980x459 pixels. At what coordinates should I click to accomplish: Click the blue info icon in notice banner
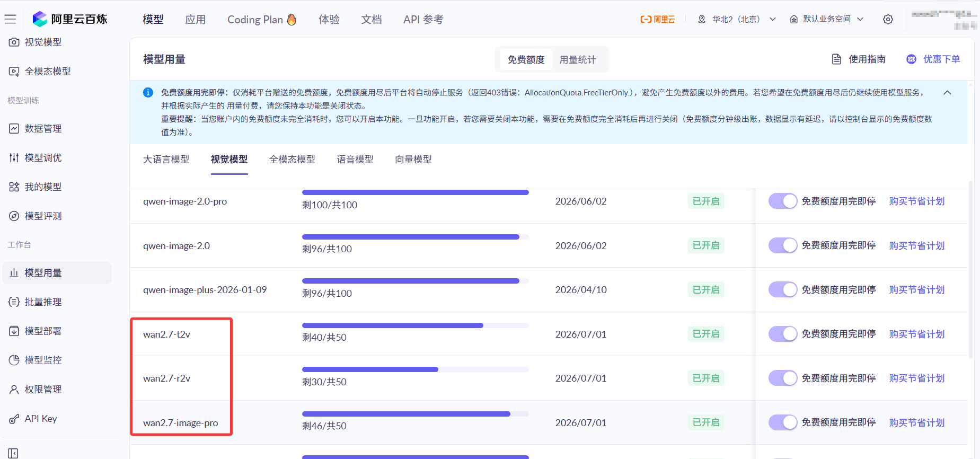(148, 92)
